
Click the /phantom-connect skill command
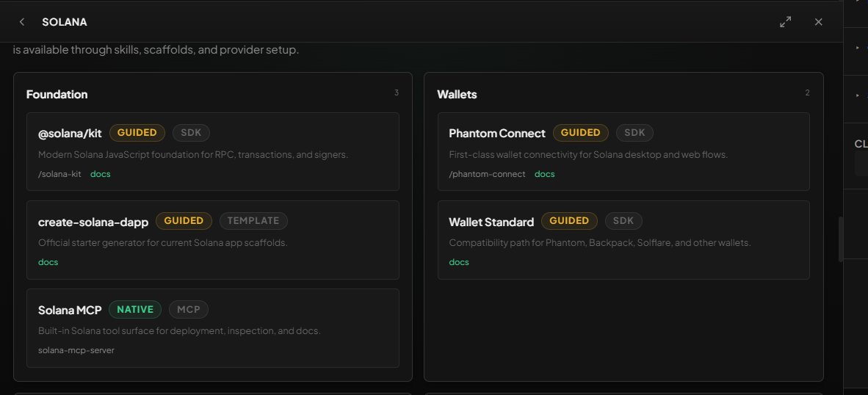(487, 174)
